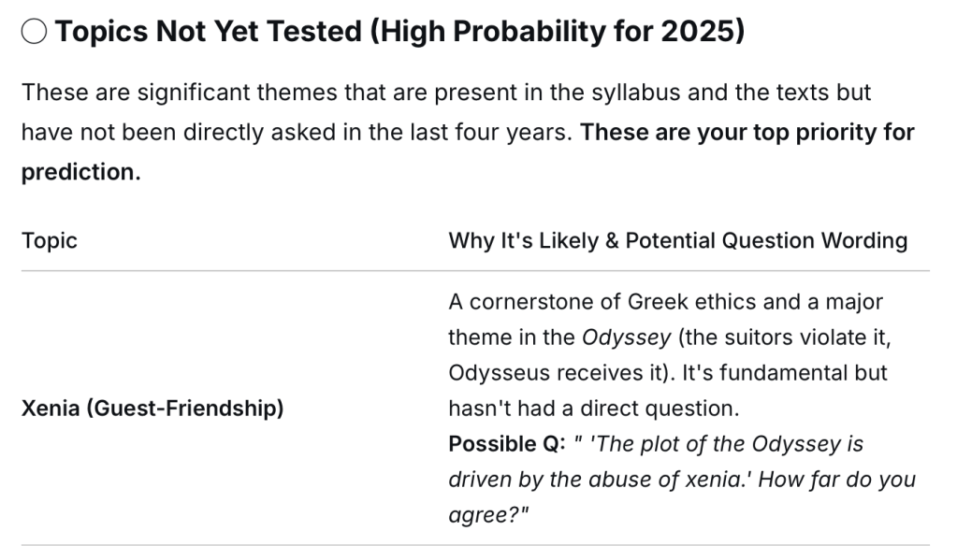Click the "Topics Not Yet Tested" heading
The image size is (957, 560).
coord(208,32)
